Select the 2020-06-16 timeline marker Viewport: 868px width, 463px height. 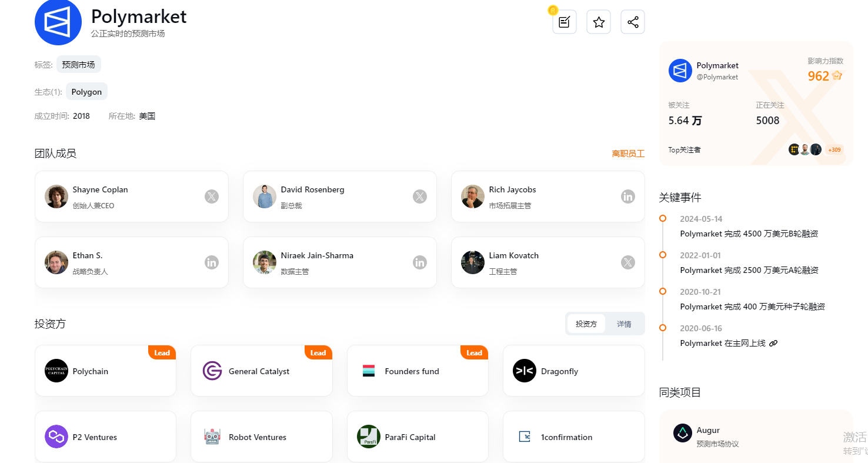point(663,328)
